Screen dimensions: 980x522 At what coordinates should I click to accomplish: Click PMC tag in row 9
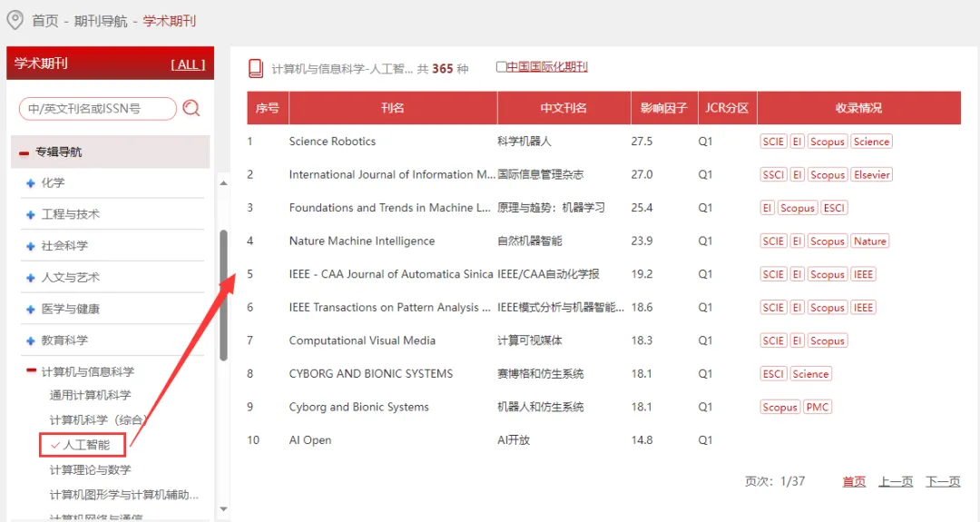818,407
